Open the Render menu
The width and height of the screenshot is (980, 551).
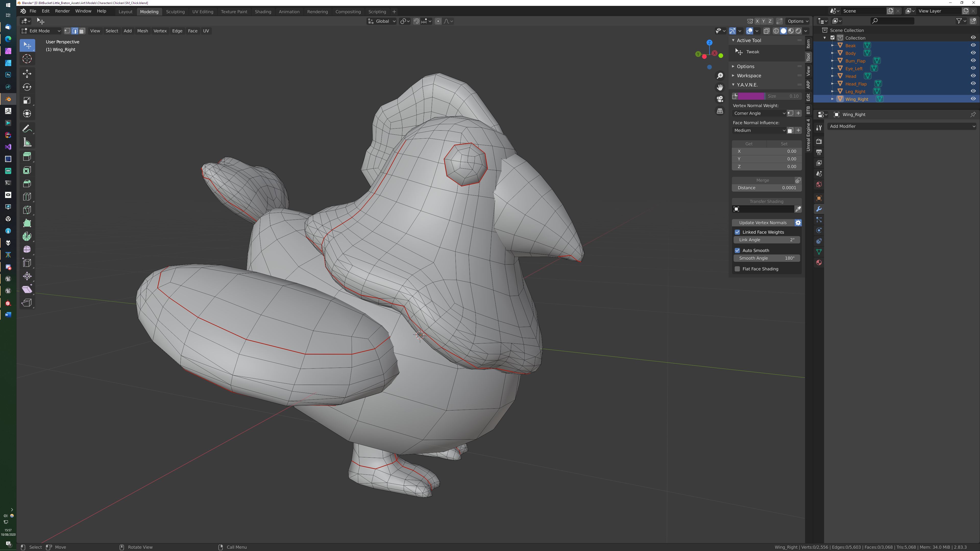coord(62,11)
